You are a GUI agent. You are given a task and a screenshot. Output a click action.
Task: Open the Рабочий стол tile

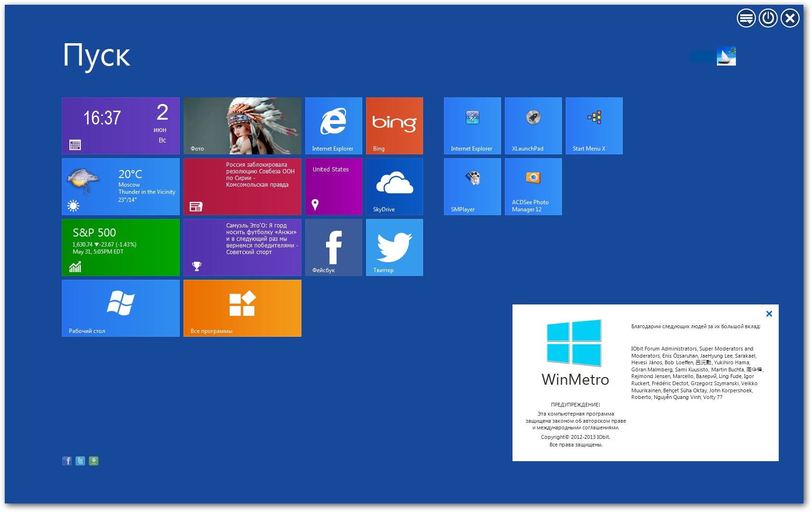[121, 308]
